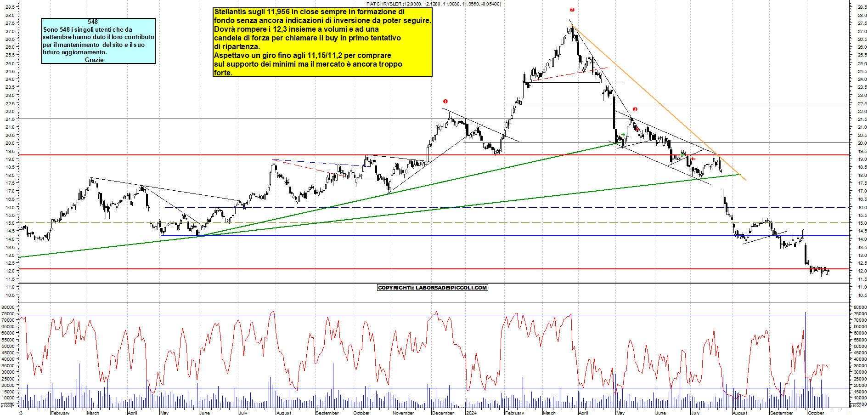
Task: Click the '10000' value on the right volume axis
Action: (x=859, y=398)
